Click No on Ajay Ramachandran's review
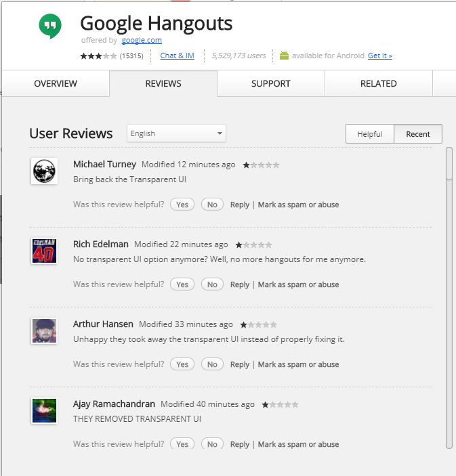 coord(212,443)
